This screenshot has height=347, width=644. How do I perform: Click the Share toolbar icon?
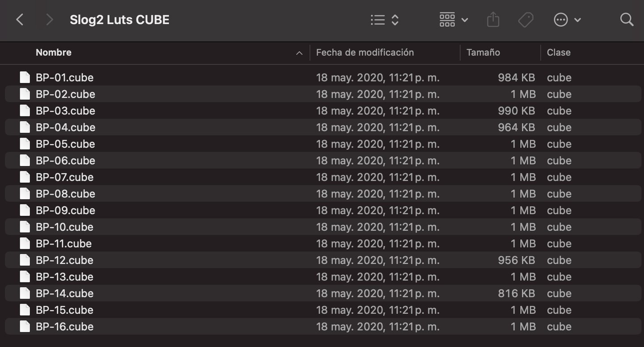[493, 20]
